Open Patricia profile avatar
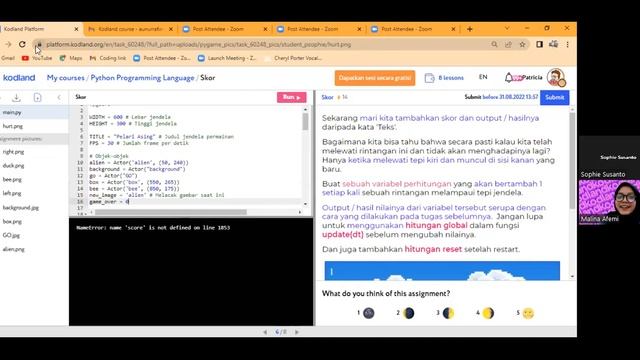The height and width of the screenshot is (360, 640). [556, 77]
